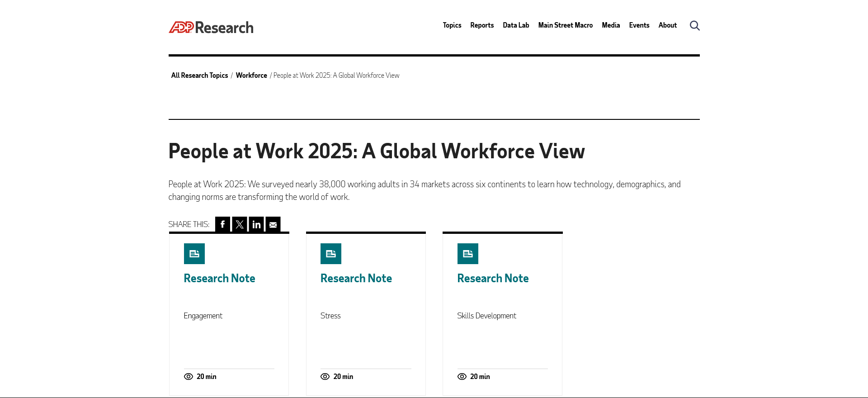Image resolution: width=868 pixels, height=398 pixels.
Task: Click the eye icon on Engagement card
Action: click(189, 377)
